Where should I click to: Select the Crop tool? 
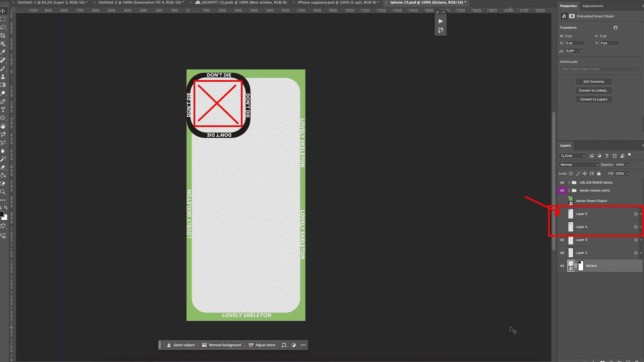point(3,36)
